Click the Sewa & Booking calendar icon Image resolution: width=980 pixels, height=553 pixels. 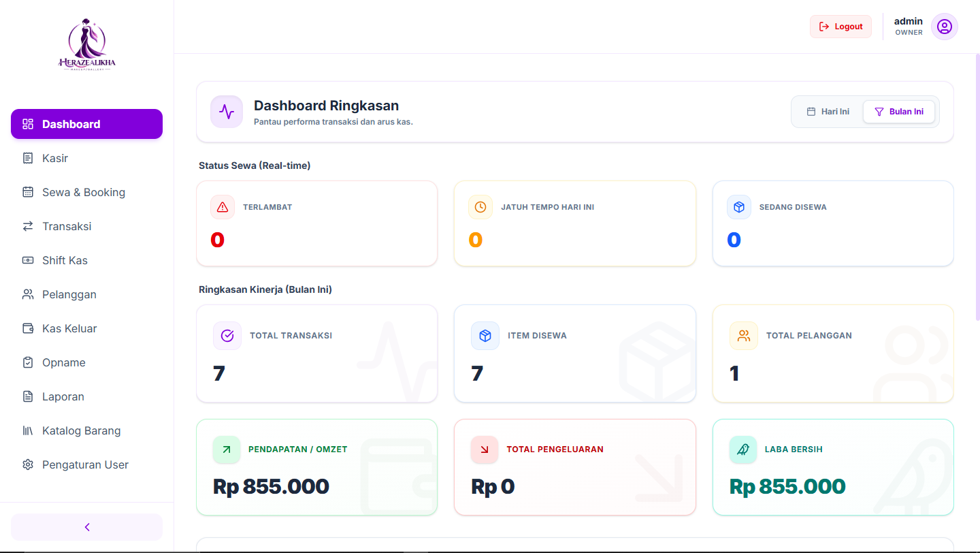(x=28, y=192)
